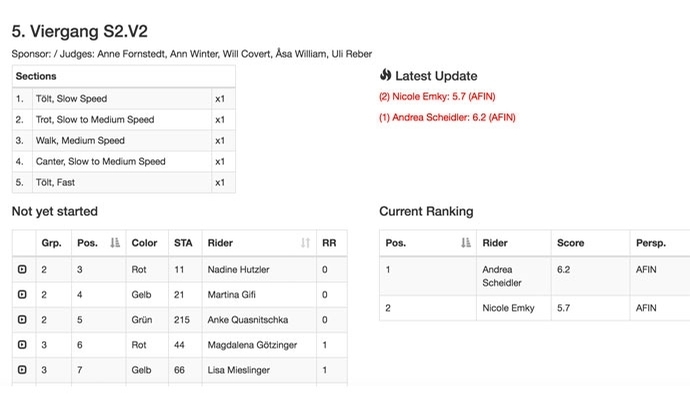690x410 pixels.
Task: Sort Not yet started table by Pos.
Action: coord(115,243)
